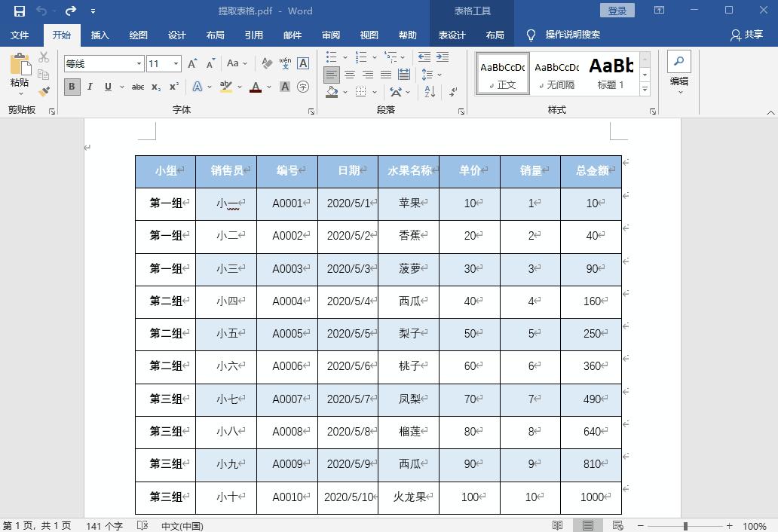Select the 标题 1 style
Image resolution: width=778 pixels, height=532 pixels.
[611, 72]
